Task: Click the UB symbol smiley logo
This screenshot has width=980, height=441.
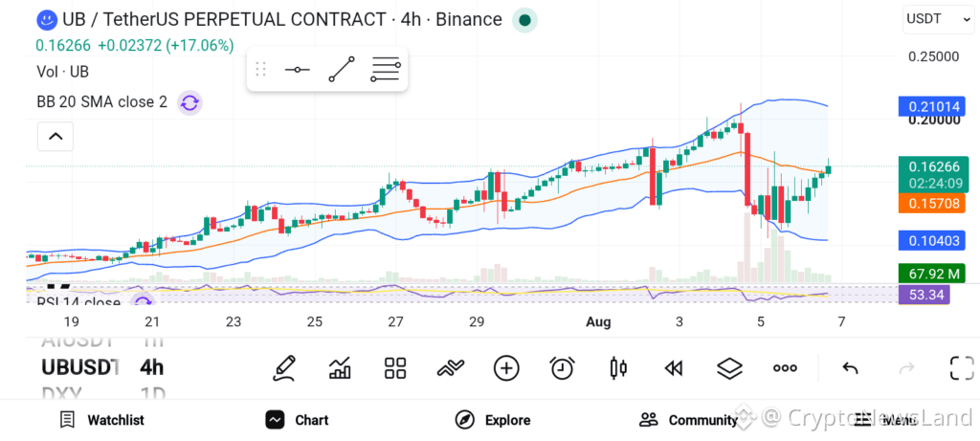Action: [x=46, y=20]
